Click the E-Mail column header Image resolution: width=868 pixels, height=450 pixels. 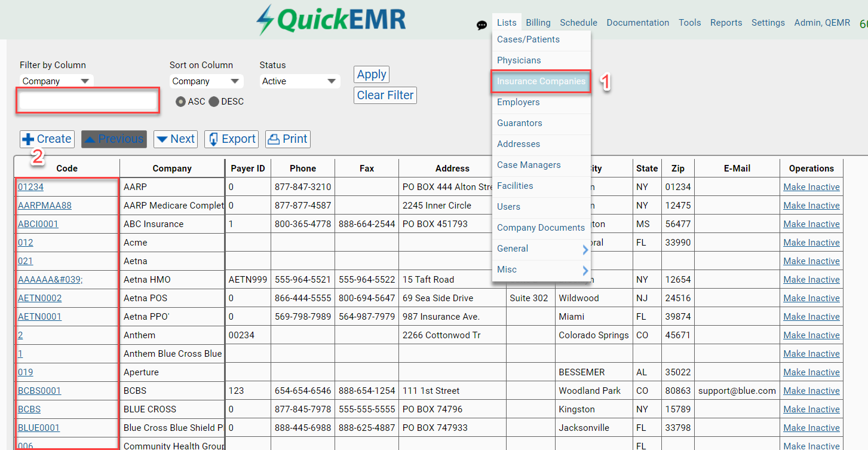(737, 169)
